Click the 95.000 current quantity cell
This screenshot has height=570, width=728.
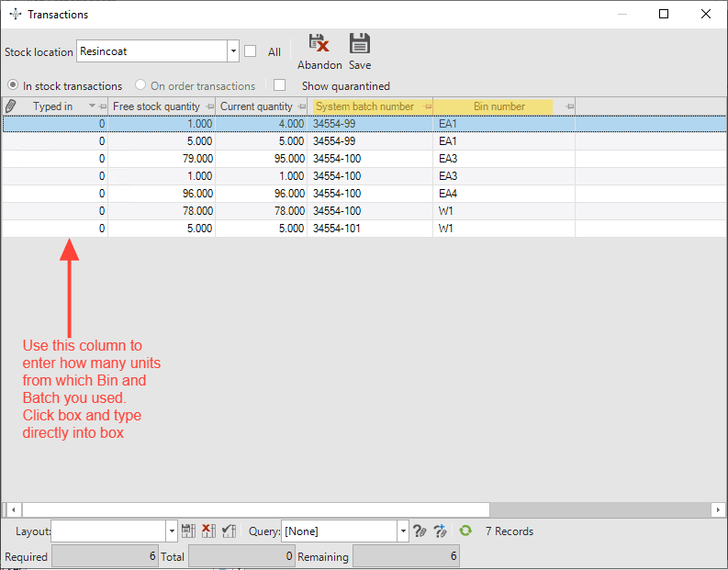point(262,159)
